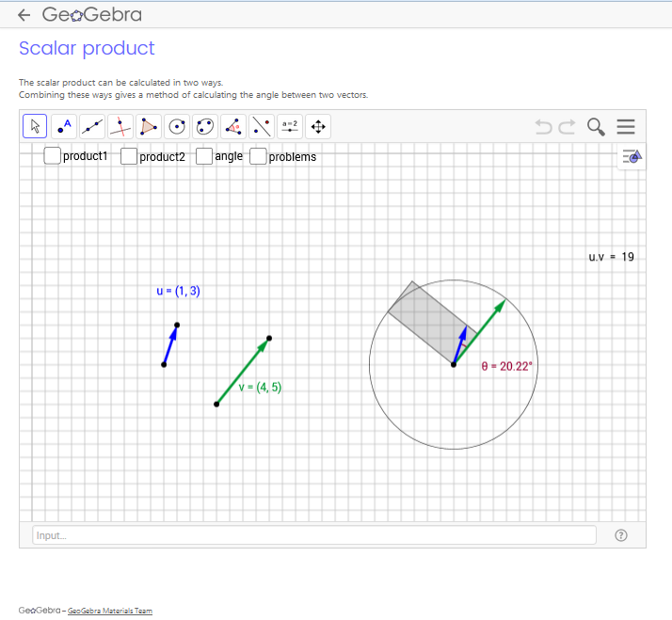Open the search magnifier
Image resolution: width=672 pixels, height=620 pixels.
point(596,127)
